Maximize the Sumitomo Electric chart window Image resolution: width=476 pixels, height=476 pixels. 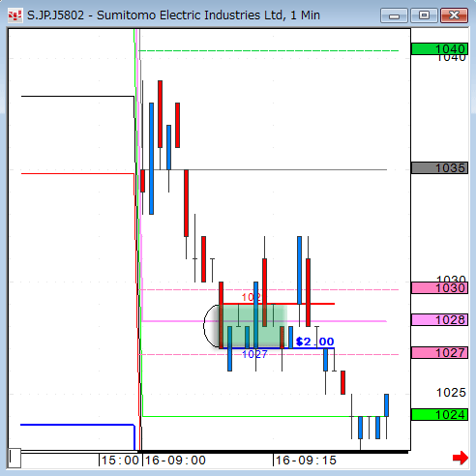click(x=424, y=15)
